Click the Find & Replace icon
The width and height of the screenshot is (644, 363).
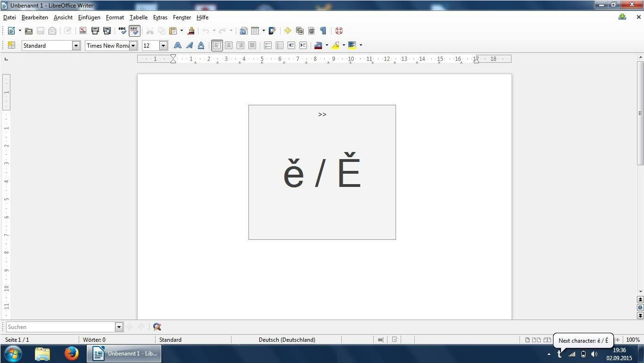[157, 327]
